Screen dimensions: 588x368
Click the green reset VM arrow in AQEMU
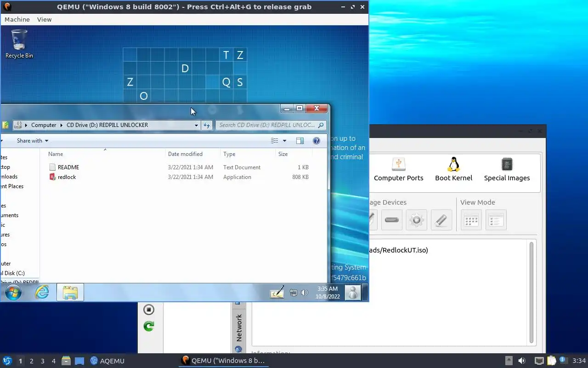[148, 326]
